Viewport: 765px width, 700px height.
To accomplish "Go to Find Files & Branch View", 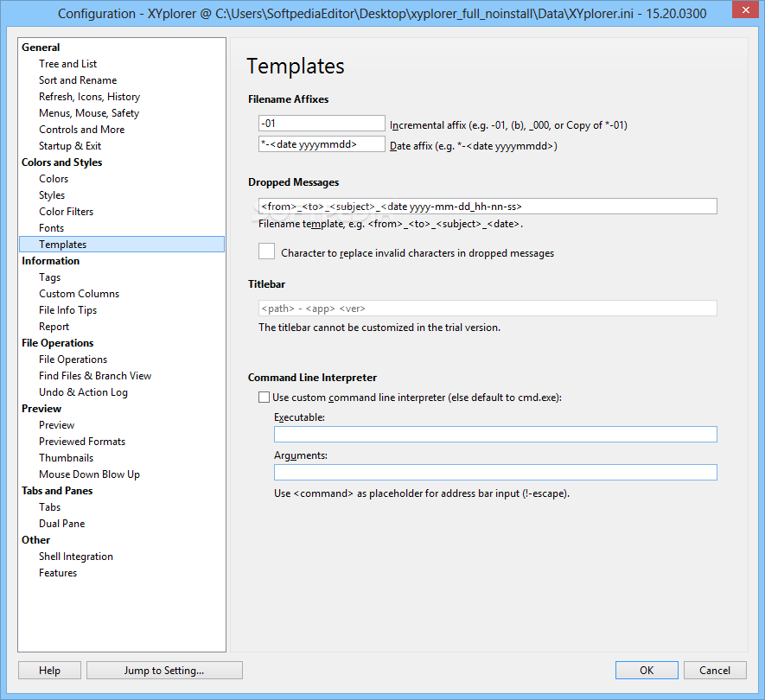I will 95,376.
